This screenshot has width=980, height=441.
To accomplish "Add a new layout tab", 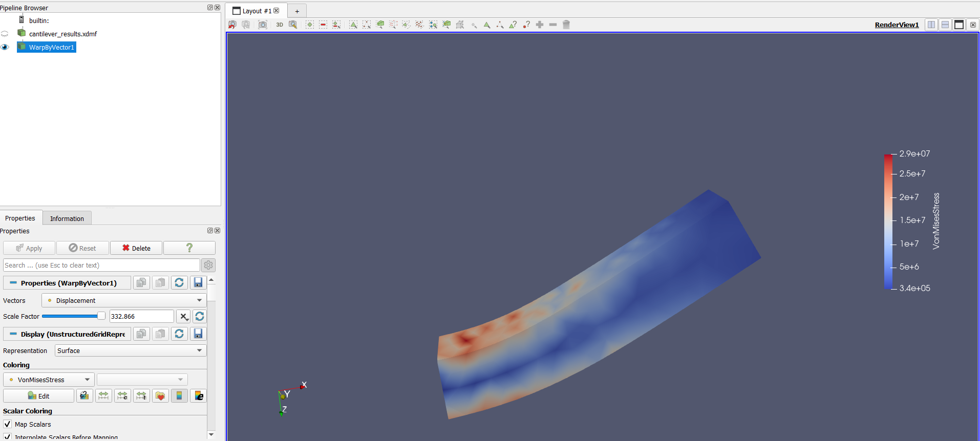I will coord(297,11).
